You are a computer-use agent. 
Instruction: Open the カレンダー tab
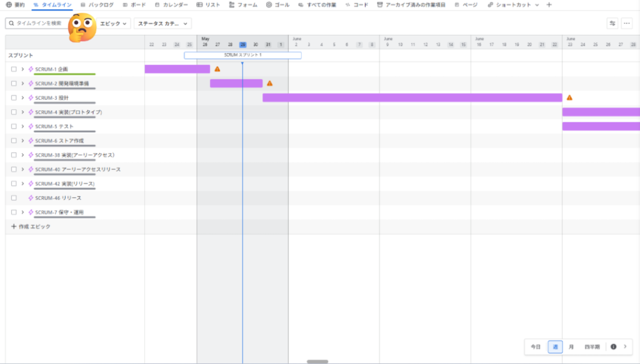tap(171, 4)
